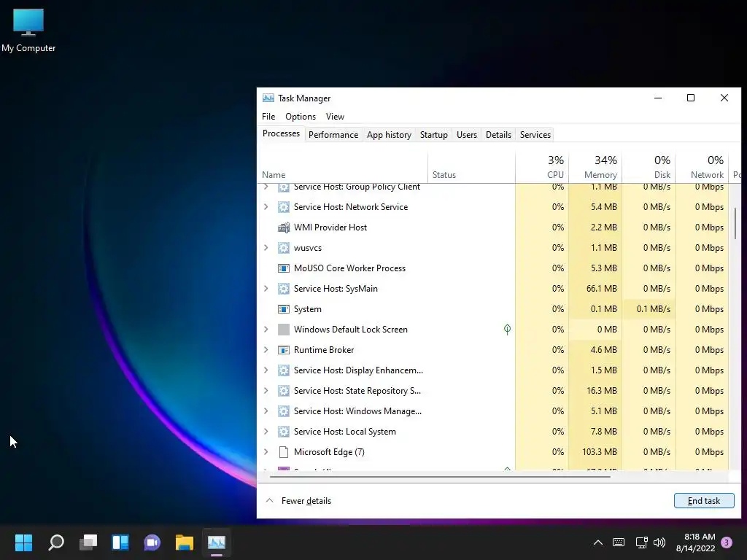The width and height of the screenshot is (747, 560).
Task: Expand Service Host: Network Service
Action: coord(266,206)
